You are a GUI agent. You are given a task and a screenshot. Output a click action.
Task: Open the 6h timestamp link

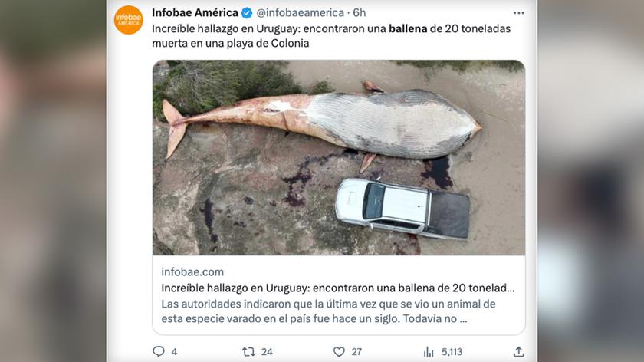click(x=360, y=13)
